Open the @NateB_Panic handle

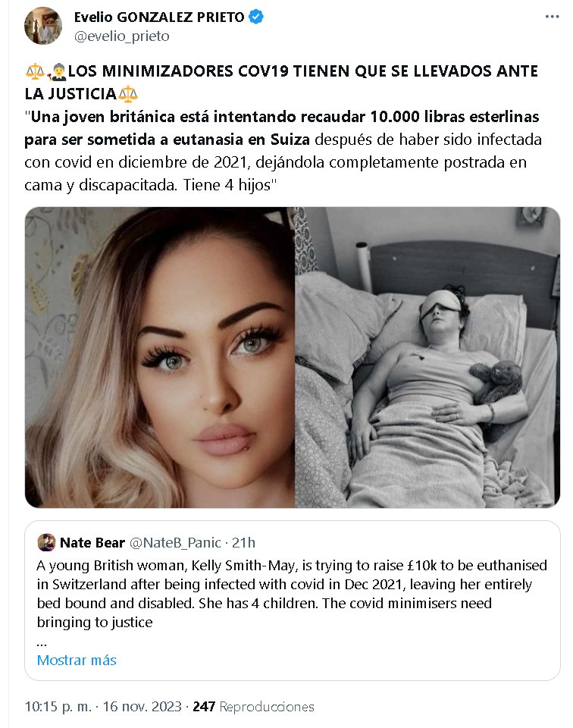pyautogui.click(x=175, y=542)
